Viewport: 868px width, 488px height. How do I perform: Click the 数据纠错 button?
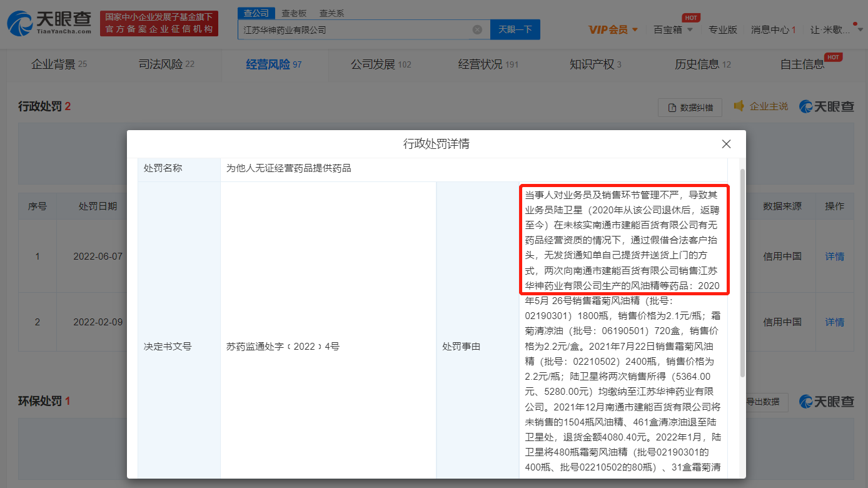pyautogui.click(x=690, y=108)
